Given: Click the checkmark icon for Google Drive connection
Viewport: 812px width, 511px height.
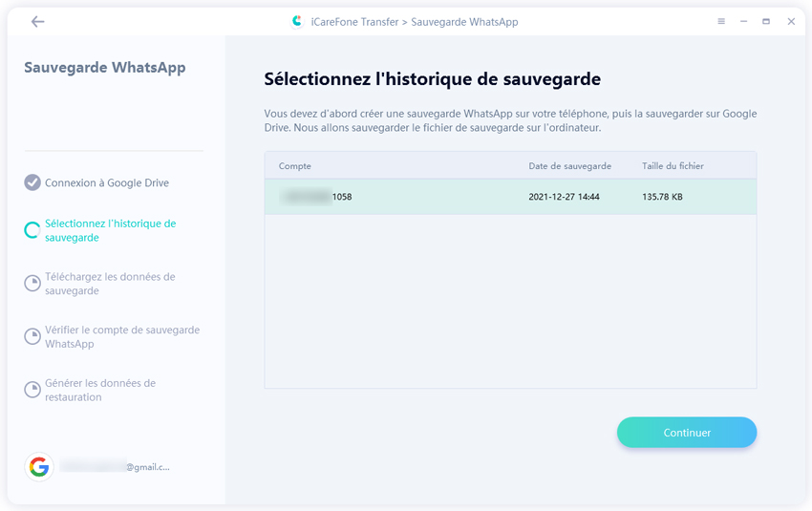Looking at the screenshot, I should pos(32,182).
